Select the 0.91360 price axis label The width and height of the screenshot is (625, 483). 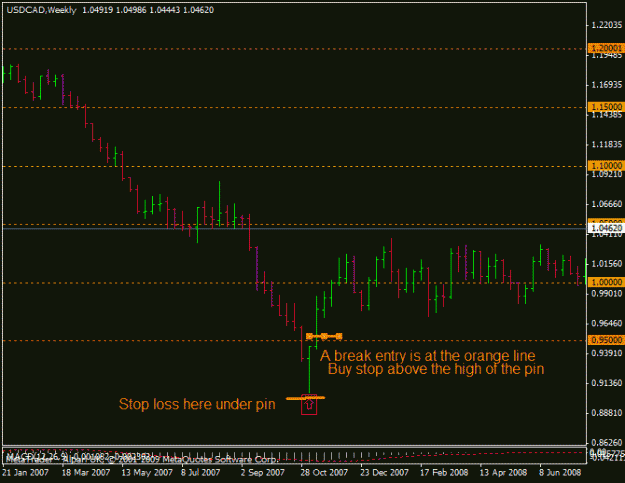(x=606, y=383)
